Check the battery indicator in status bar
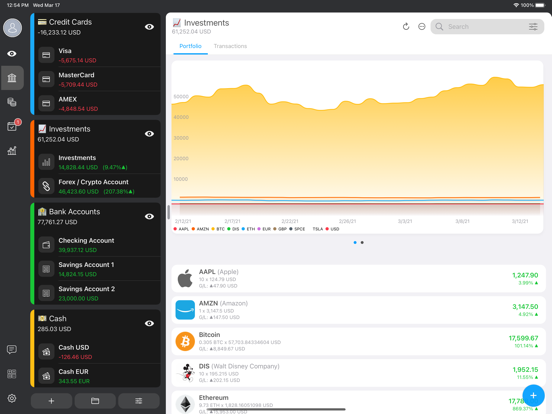 pos(540,5)
